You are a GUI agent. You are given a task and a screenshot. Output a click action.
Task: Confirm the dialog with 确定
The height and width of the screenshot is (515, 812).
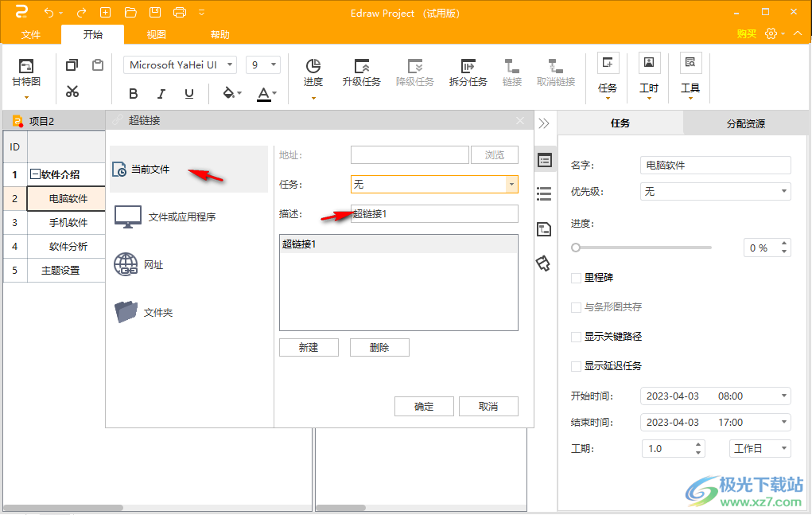(x=424, y=407)
